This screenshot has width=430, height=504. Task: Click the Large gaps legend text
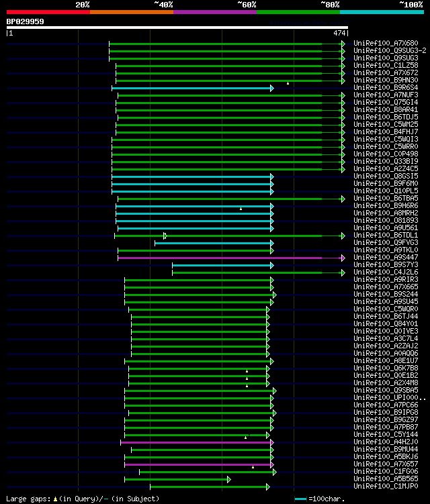click(29, 499)
